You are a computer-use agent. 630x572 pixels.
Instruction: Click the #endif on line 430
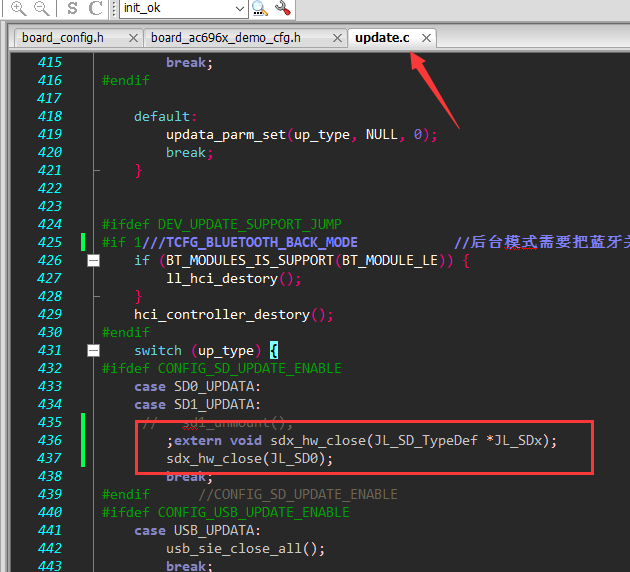[x=126, y=332]
